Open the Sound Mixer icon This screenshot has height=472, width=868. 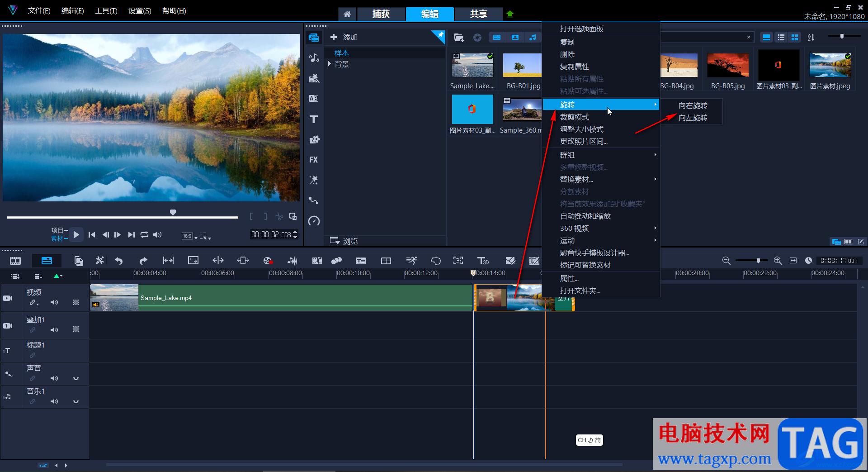coord(292,261)
